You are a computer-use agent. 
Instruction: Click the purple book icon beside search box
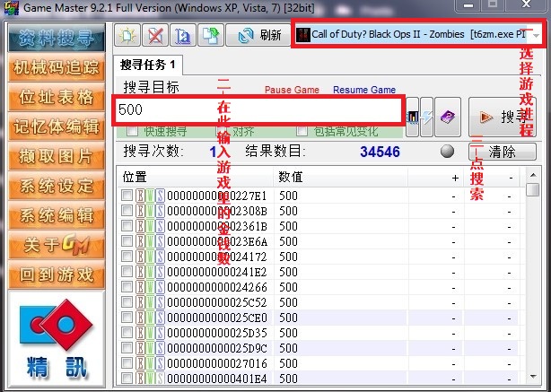[449, 116]
